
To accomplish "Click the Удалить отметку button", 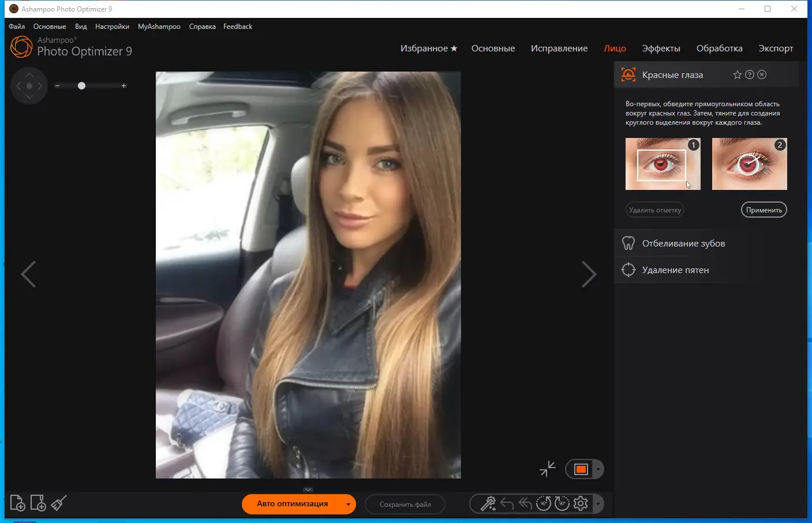I will [655, 210].
